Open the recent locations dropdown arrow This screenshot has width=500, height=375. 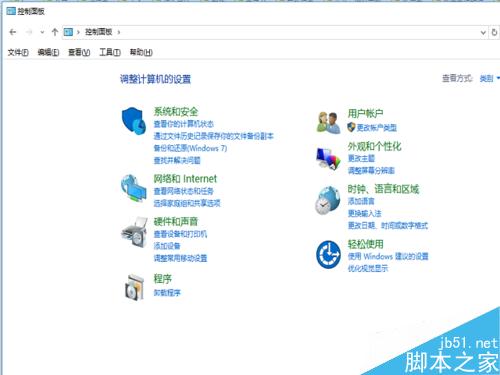[42, 32]
